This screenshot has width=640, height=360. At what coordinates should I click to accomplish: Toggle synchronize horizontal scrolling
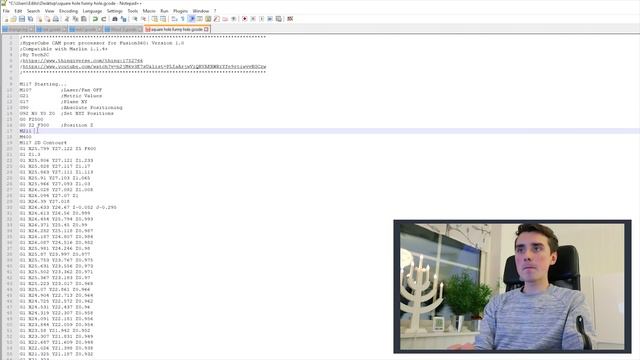(x=163, y=19)
